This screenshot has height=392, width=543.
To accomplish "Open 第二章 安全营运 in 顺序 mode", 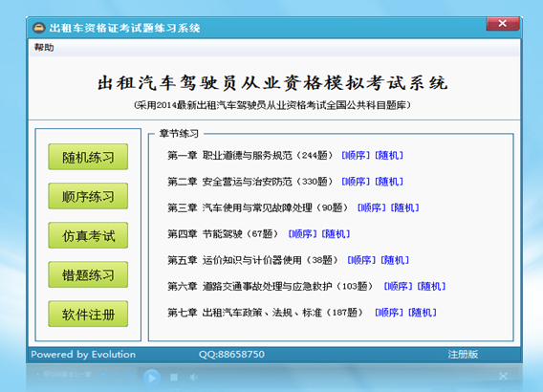I will click(x=356, y=182).
